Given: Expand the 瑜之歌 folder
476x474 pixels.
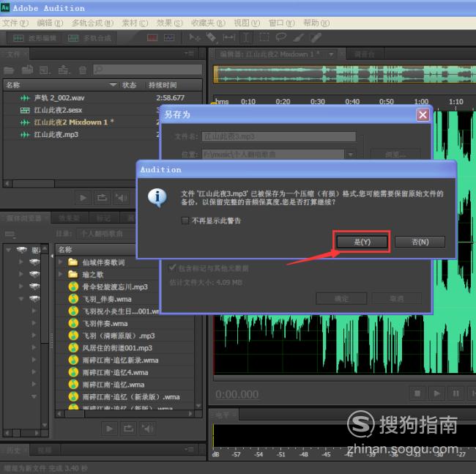Looking at the screenshot, I should point(60,275).
